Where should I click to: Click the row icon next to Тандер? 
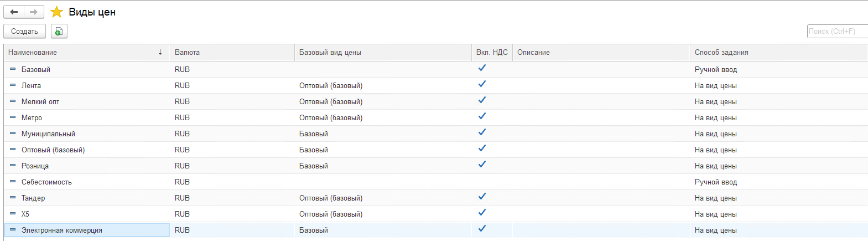tap(13, 198)
